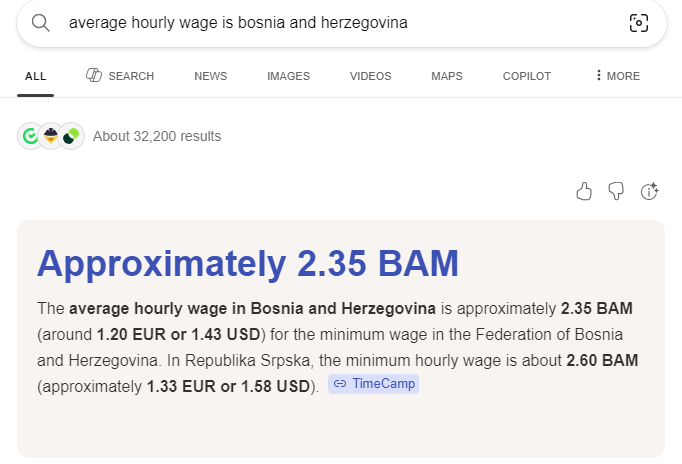Viewport: 682px width, 464px height.
Task: Switch to the MAPS tab
Action: tap(447, 77)
